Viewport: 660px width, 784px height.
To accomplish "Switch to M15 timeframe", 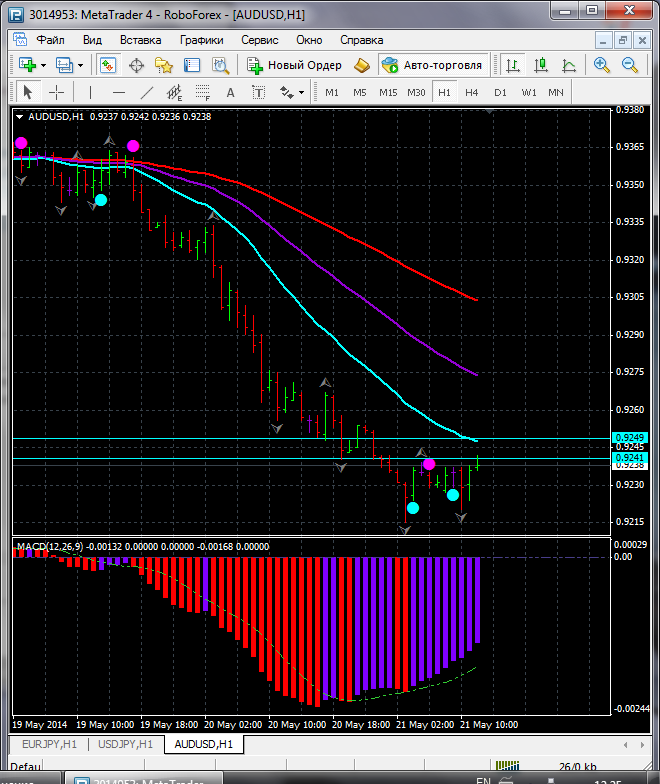I will [x=388, y=92].
